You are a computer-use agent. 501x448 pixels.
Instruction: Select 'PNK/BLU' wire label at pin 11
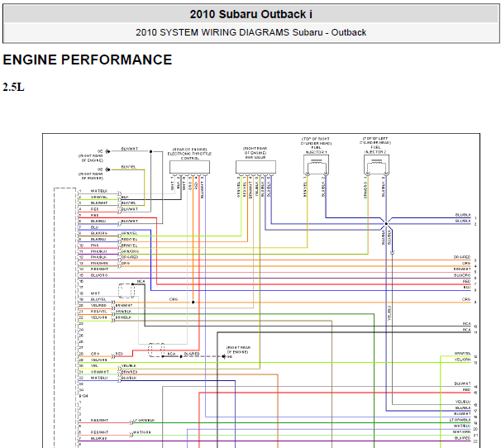(99, 251)
